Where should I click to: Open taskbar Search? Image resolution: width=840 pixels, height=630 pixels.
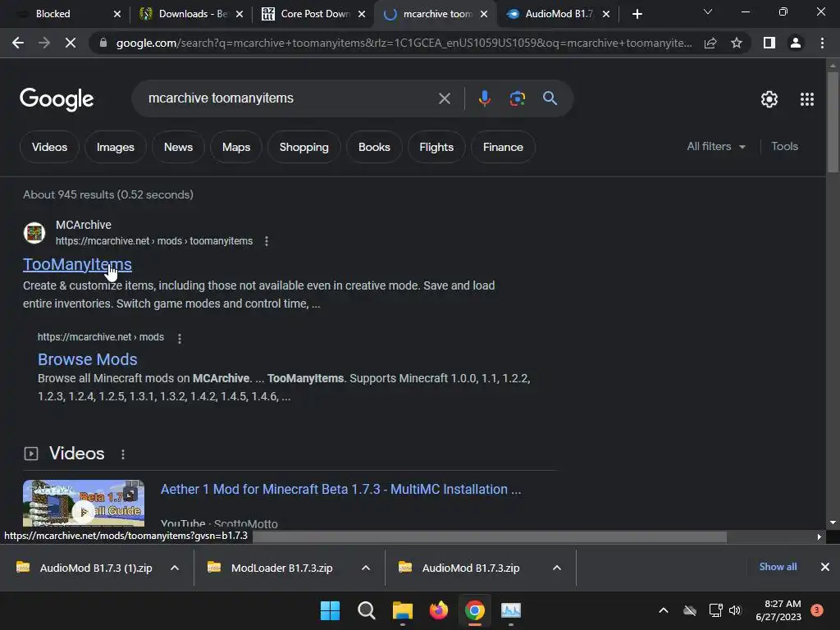[x=367, y=610]
